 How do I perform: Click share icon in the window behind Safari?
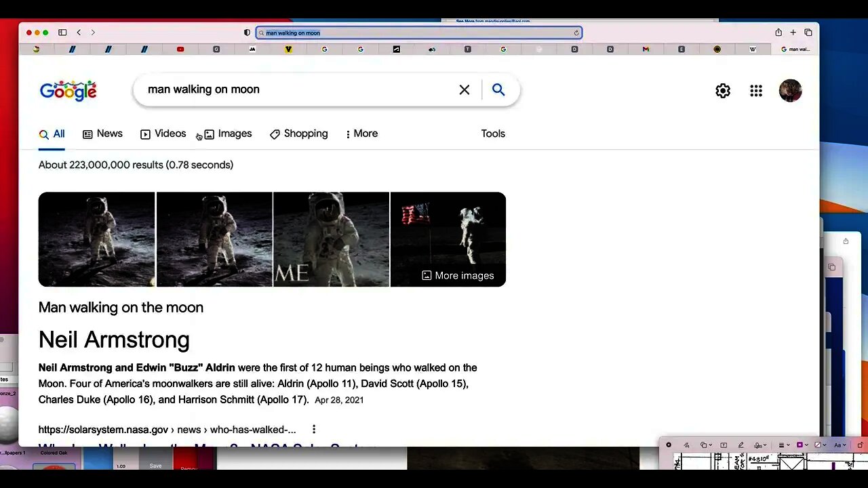[846, 241]
